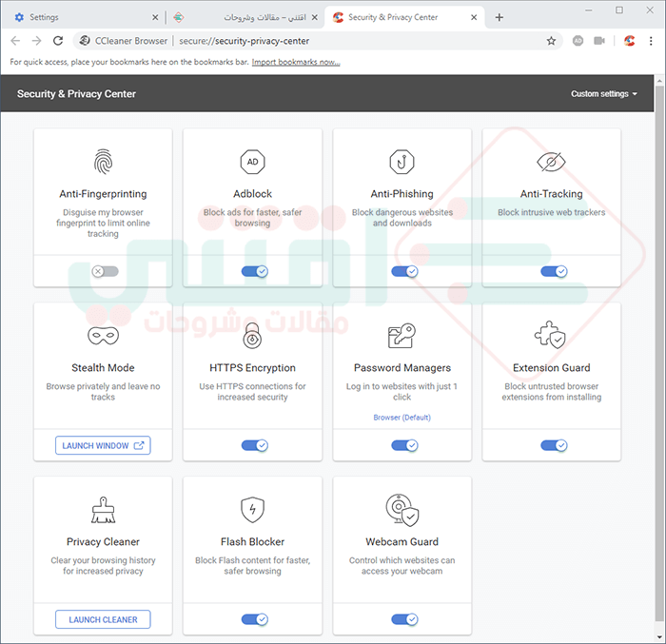The width and height of the screenshot is (666, 644).
Task: Click the Password Managers key icon
Action: click(x=402, y=336)
